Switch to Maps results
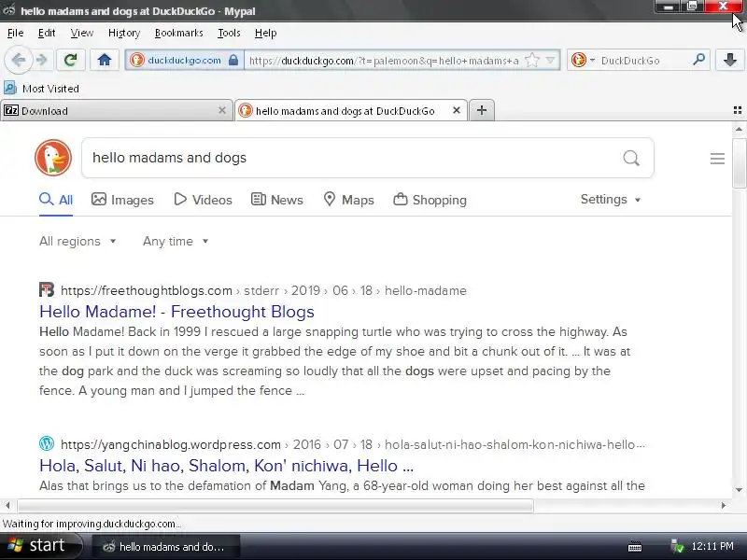The height and width of the screenshot is (560, 747). tap(348, 200)
